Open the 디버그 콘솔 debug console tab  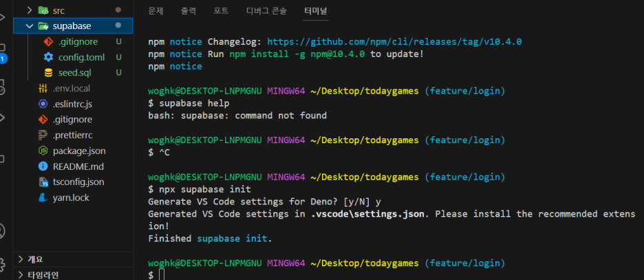(x=266, y=11)
